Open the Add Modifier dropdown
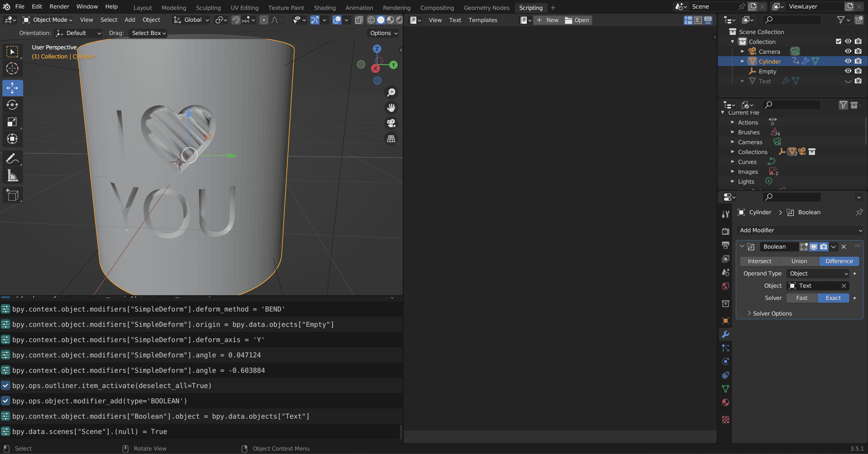 pos(800,230)
